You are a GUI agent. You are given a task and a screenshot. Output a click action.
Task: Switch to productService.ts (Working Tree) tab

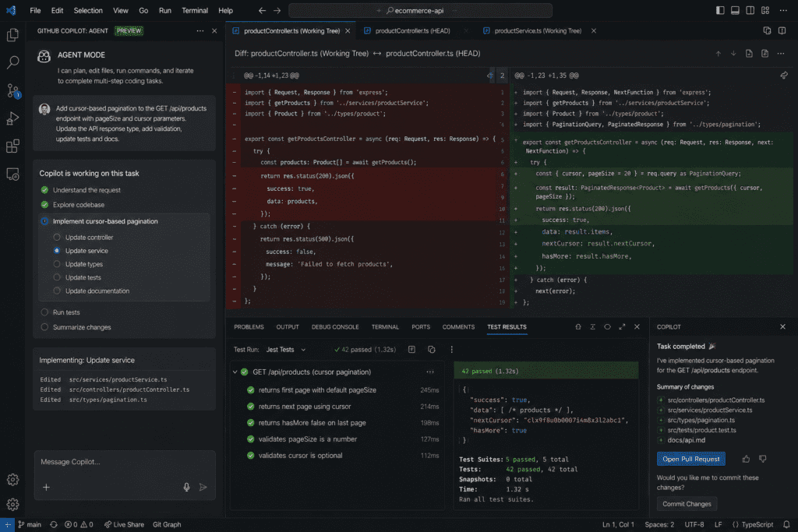click(538, 31)
